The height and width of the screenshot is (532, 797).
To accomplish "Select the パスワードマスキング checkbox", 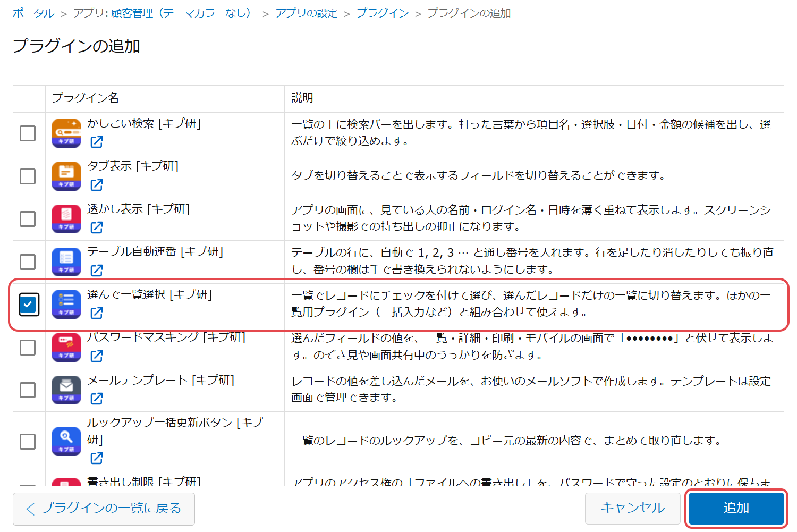I will (x=28, y=348).
